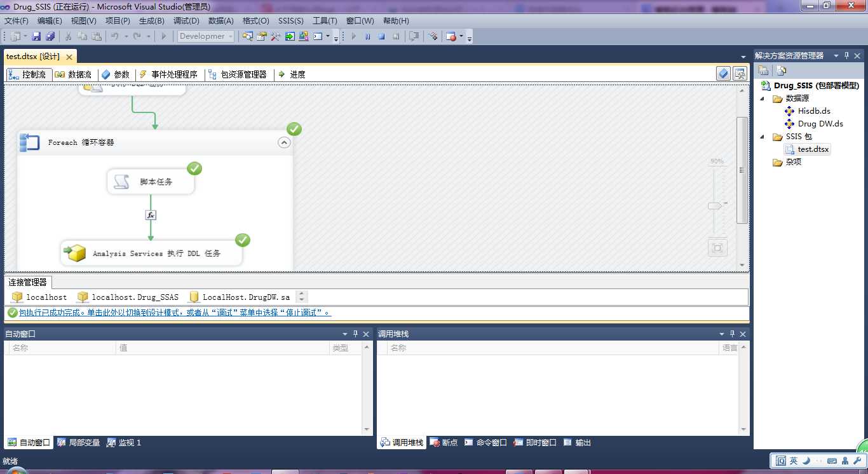Switch to the 事件处理程序 tab
This screenshot has width=868, height=474.
tap(168, 74)
